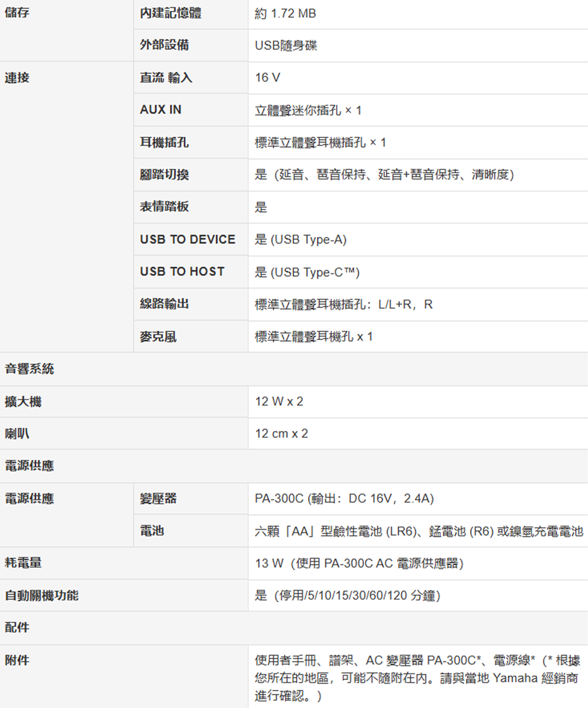This screenshot has width=588, height=710.
Task: Click the 線路輸出 row label
Action: pyautogui.click(x=164, y=304)
